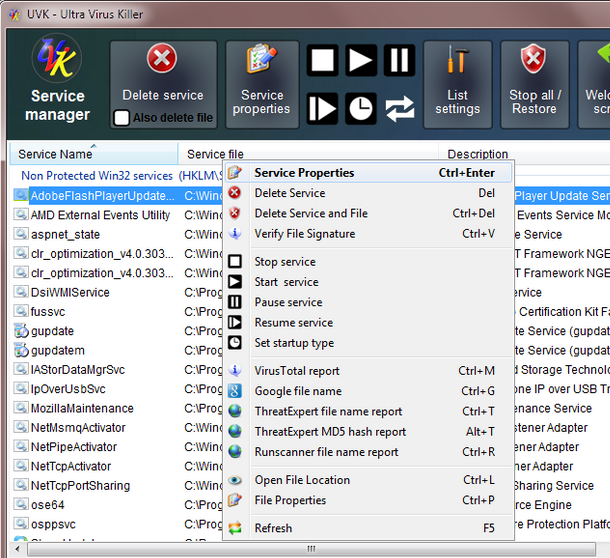Screen dimensions: 610x558
Task: Choose Service Properties in the context menu
Action: [368, 173]
